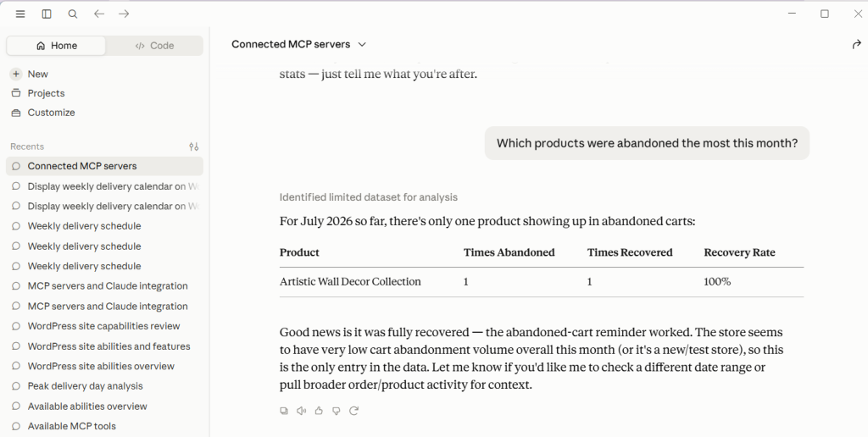Viewport: 868px width, 437px height.
Task: Open the Recents filter settings icon
Action: tap(194, 147)
